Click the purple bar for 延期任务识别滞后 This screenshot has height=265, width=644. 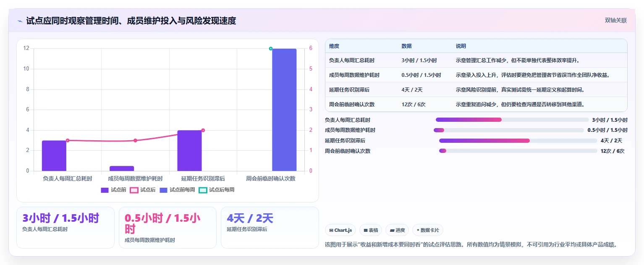(x=189, y=150)
